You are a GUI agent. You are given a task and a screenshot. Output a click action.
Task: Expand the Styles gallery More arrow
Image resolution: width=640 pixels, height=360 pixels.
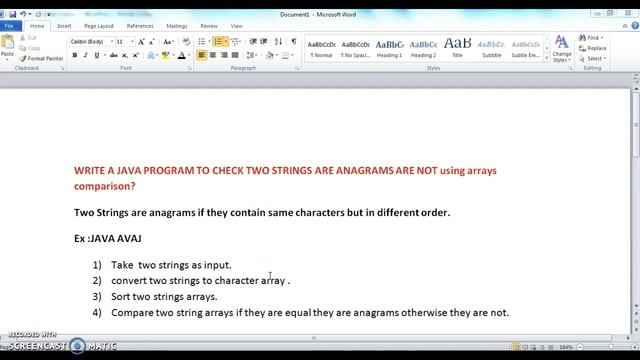[547, 58]
